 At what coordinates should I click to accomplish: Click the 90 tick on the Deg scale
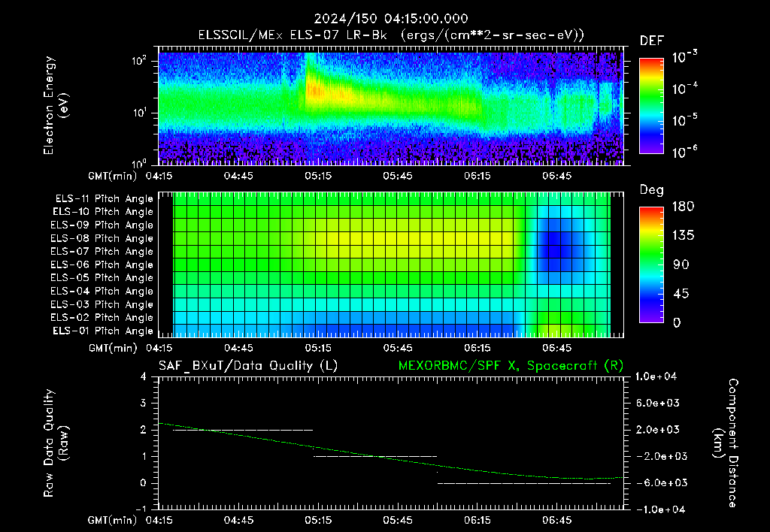[681, 264]
